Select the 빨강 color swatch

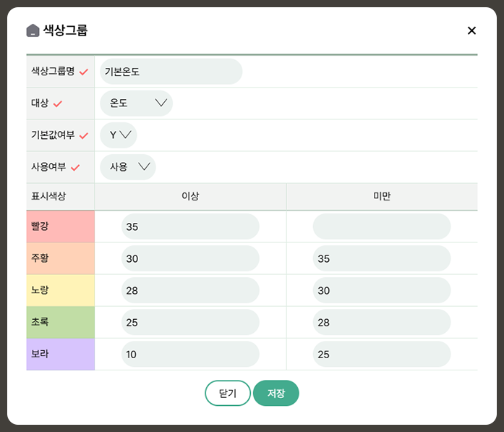coord(60,226)
